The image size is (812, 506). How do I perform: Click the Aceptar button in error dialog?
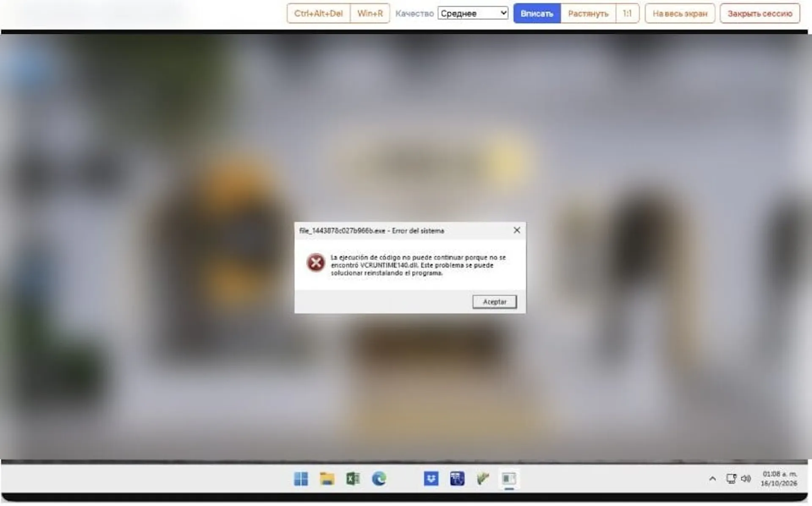494,302
